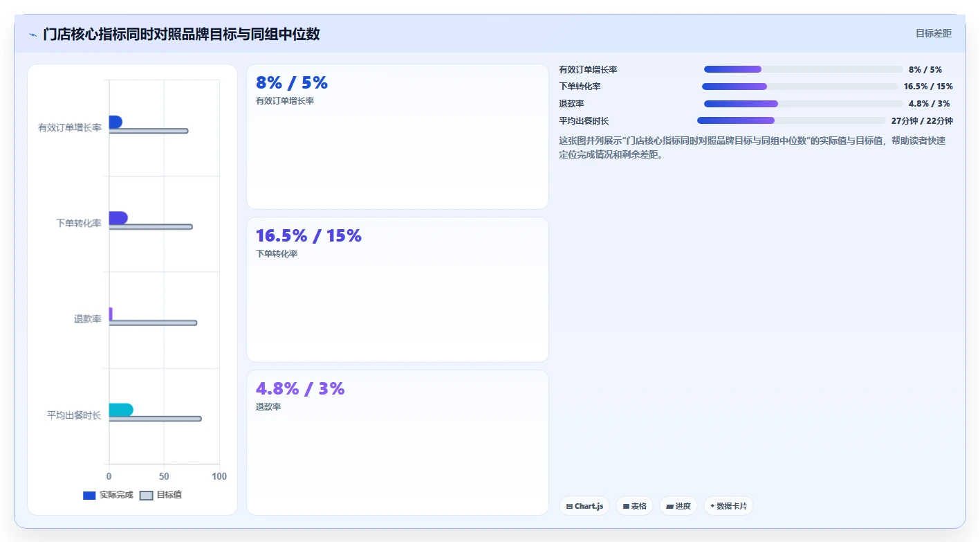Click the 16.5% / 15% progress row value
980x542 pixels.
pyautogui.click(x=928, y=87)
